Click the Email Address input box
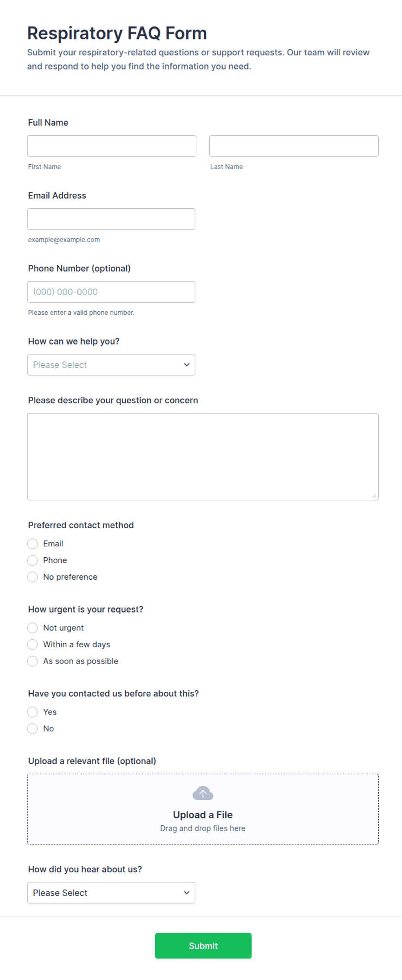Image resolution: width=402 pixels, height=980 pixels. coord(111,219)
